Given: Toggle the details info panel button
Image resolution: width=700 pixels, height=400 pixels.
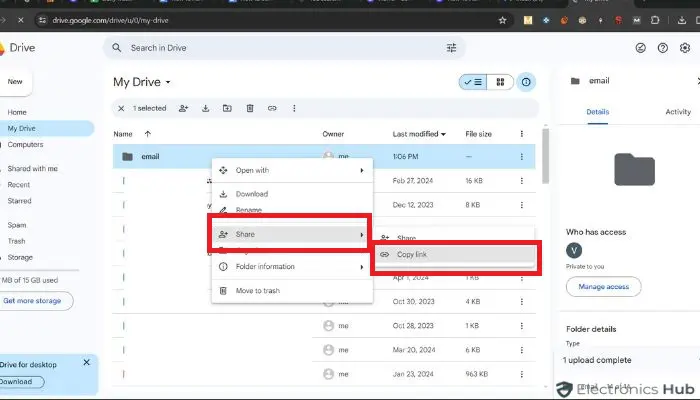Looking at the screenshot, I should coord(526,82).
